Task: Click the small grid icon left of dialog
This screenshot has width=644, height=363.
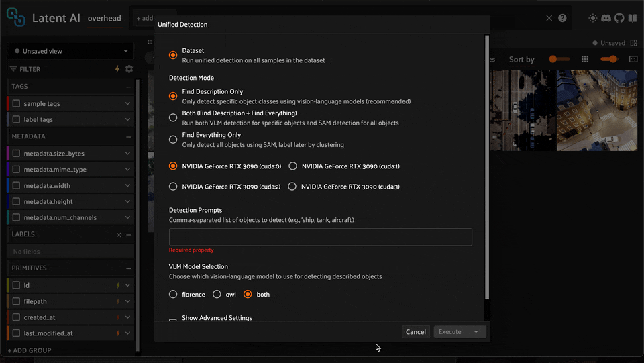Action: (x=150, y=42)
